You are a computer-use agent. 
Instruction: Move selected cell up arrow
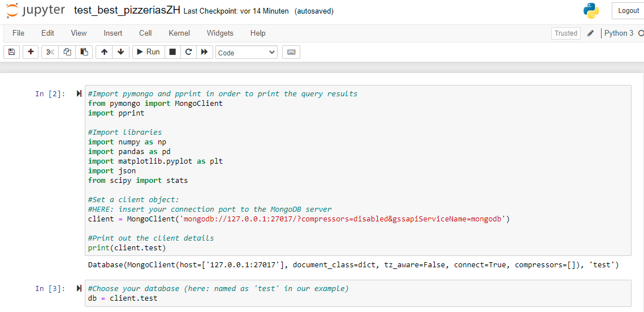click(x=105, y=52)
